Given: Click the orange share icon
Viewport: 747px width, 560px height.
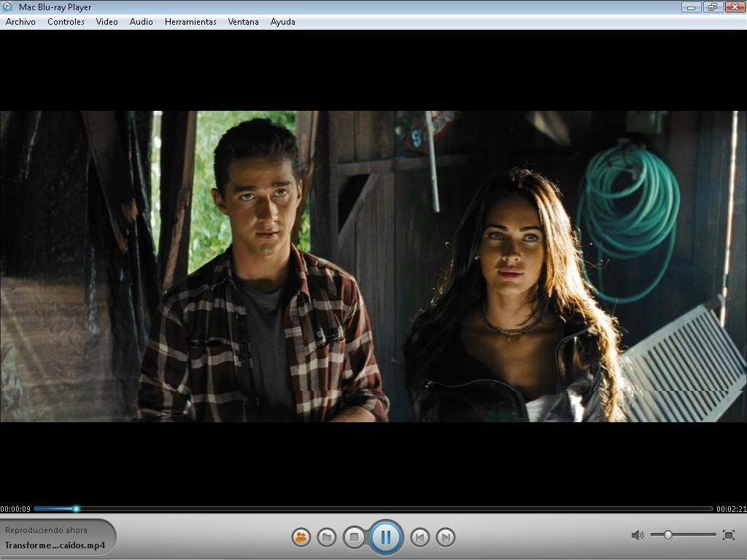Looking at the screenshot, I should (301, 537).
